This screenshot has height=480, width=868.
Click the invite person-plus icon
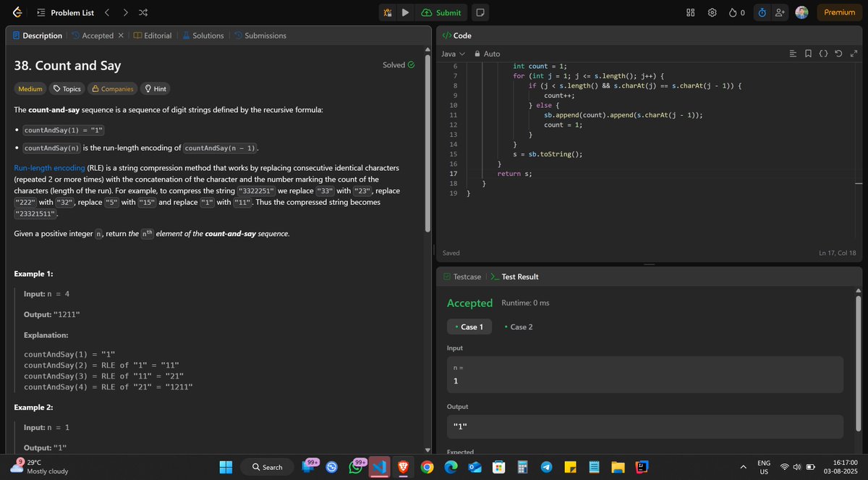tap(779, 12)
